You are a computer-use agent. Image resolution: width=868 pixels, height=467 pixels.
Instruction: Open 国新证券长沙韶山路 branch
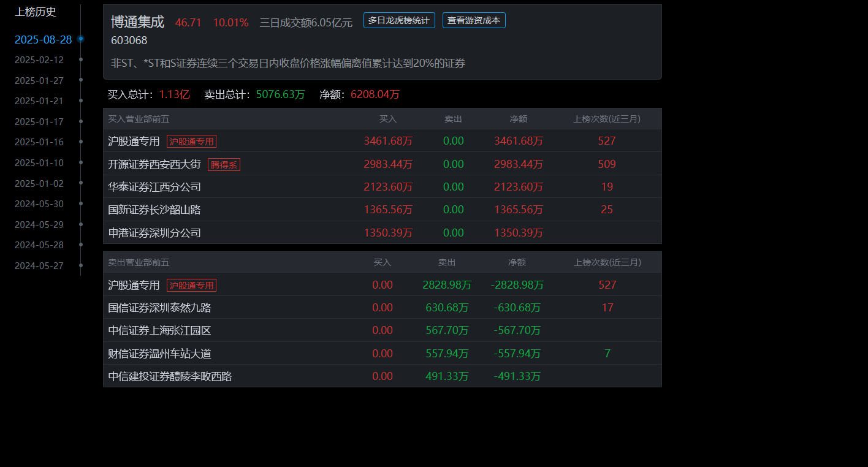coord(154,210)
